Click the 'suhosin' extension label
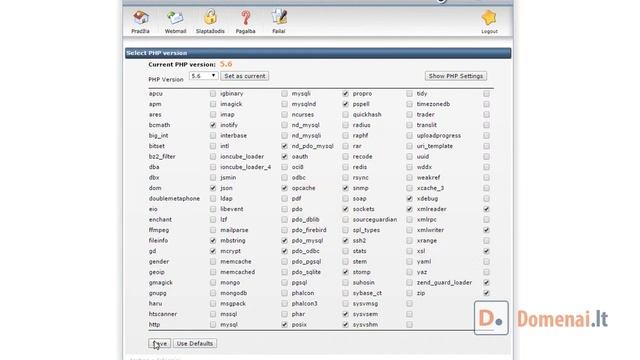Image resolution: width=640 pixels, height=360 pixels. (x=364, y=282)
